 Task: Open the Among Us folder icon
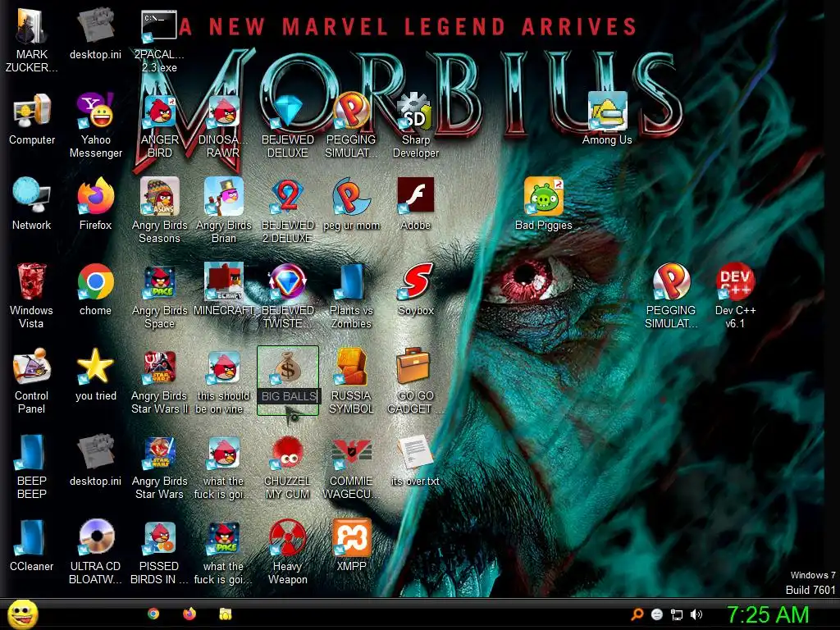[607, 111]
